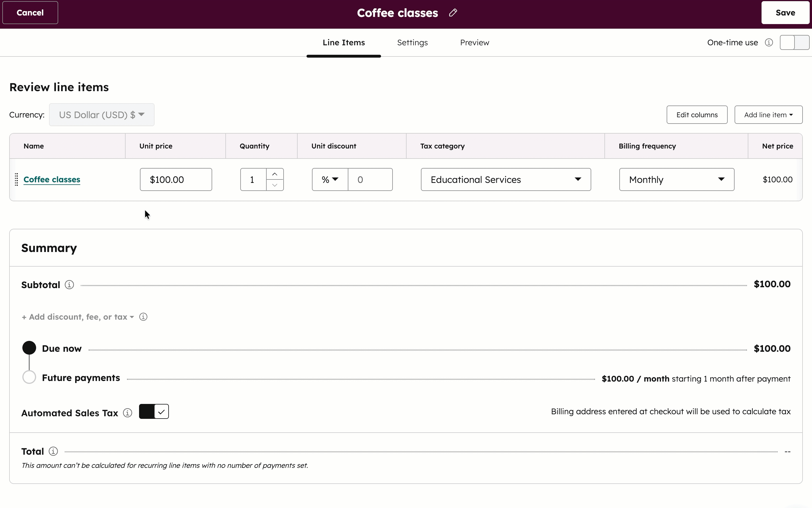
Task: Open the Tax category Educational Services dropdown
Action: click(x=505, y=179)
